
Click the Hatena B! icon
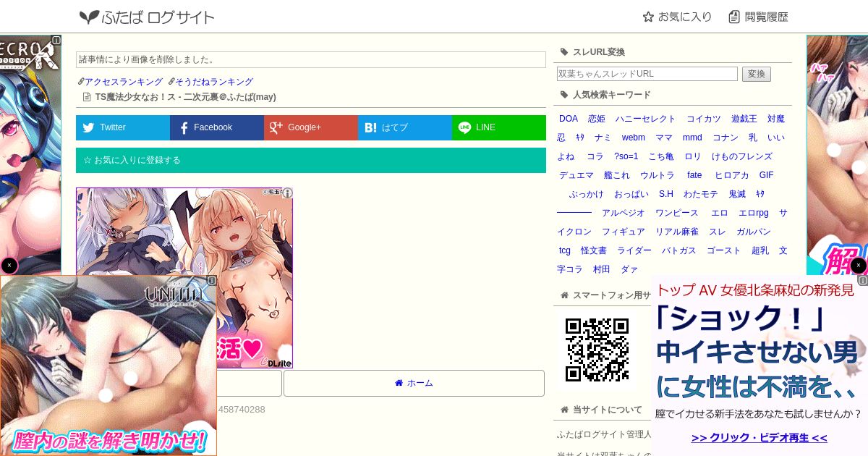[x=370, y=128]
